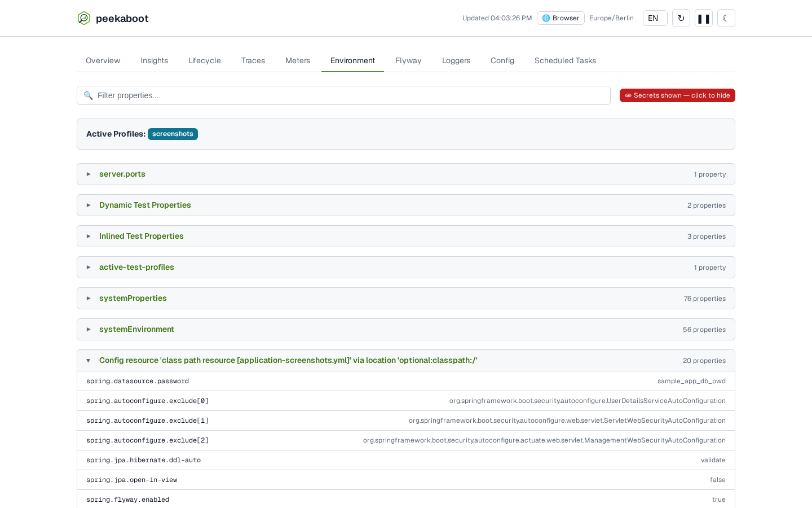This screenshot has height=508, width=812.
Task: Go to the Lifecycle tab
Action: click(x=205, y=60)
